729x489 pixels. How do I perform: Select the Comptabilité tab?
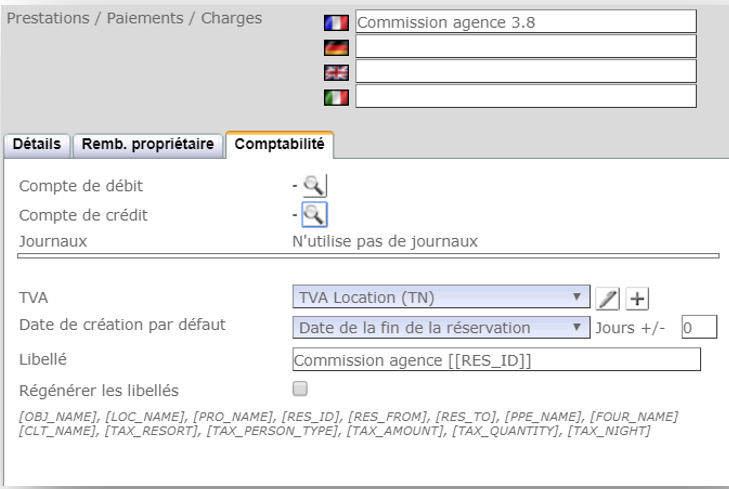[279, 145]
